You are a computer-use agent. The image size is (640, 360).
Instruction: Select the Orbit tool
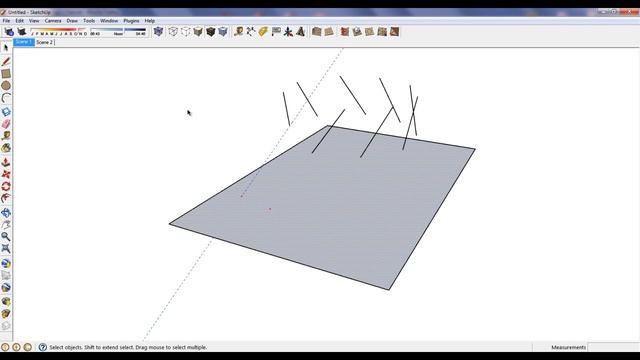(x=6, y=213)
